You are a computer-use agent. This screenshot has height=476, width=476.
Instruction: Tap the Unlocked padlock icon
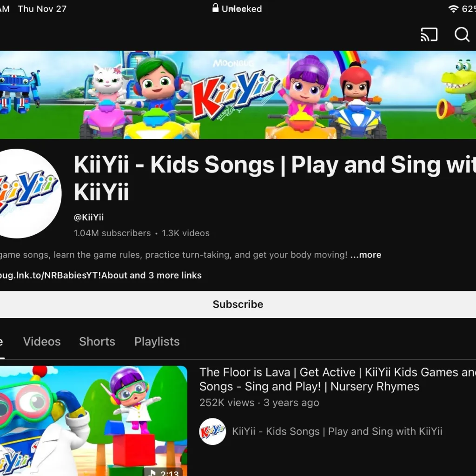click(x=215, y=8)
